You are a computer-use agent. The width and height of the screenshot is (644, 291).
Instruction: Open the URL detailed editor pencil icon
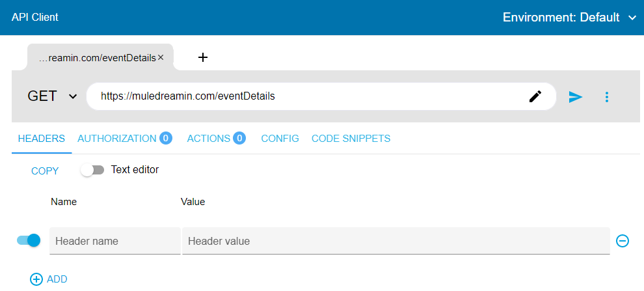pyautogui.click(x=535, y=96)
